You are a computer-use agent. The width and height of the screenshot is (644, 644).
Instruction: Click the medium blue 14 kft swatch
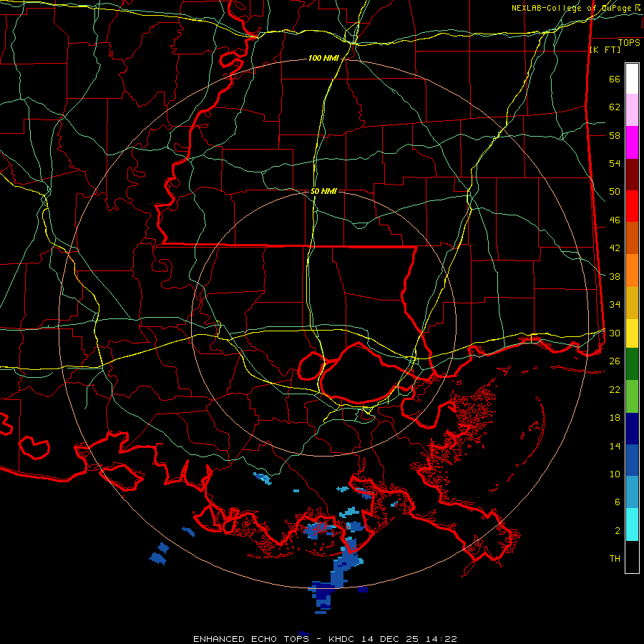[x=632, y=460]
